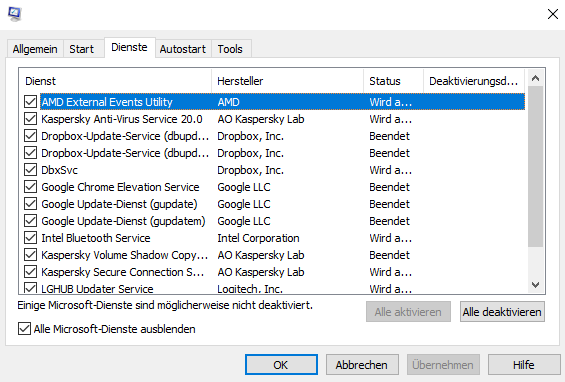Toggle Alle Microsoft-Dienste ausblenden checkbox
This screenshot has width=565, height=382.
coord(25,329)
